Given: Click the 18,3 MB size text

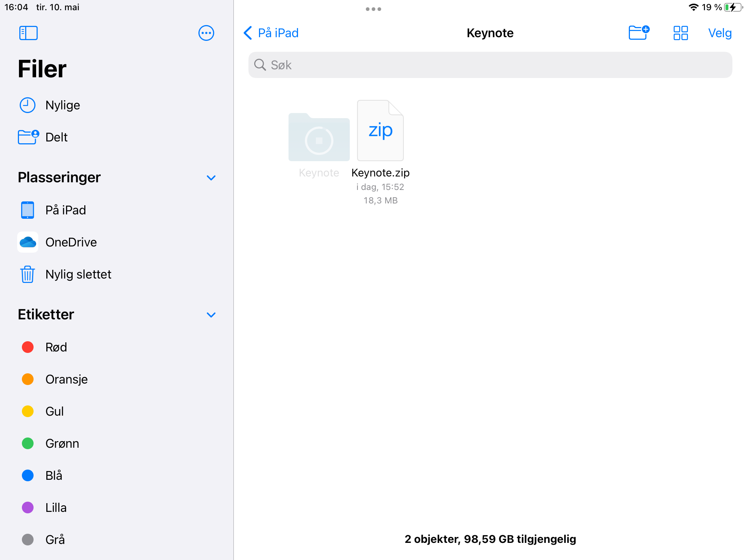Looking at the screenshot, I should pos(380,201).
